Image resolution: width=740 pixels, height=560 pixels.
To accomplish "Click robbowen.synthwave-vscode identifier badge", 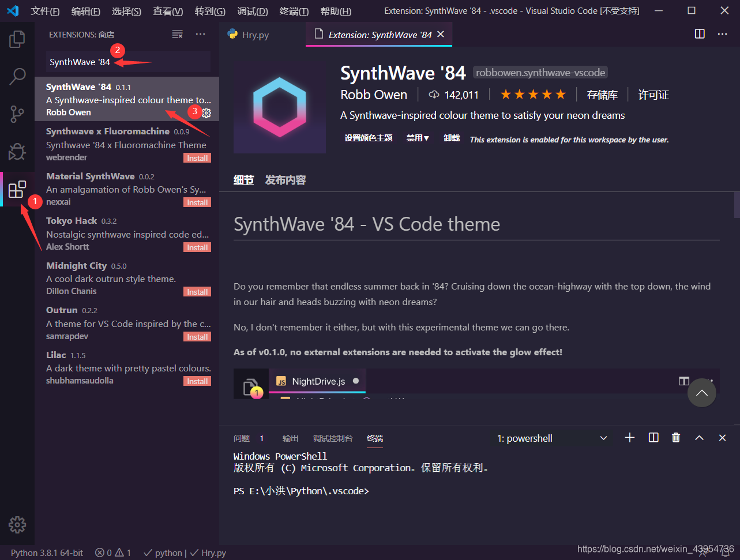I will pyautogui.click(x=540, y=73).
